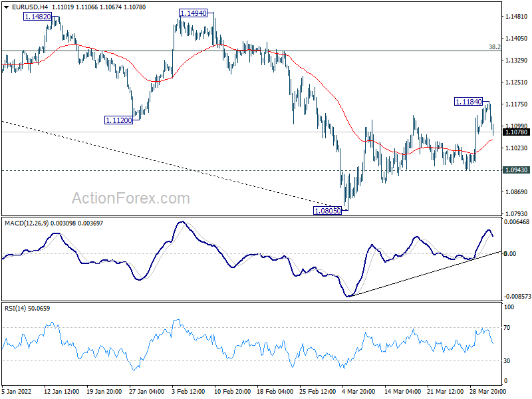
Task: Click the 1.13290 price axis value
Action: [517, 61]
